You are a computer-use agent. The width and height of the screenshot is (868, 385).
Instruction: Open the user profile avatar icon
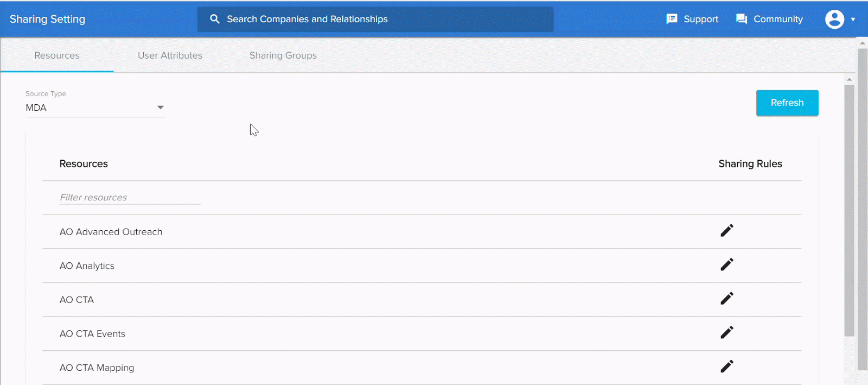(834, 19)
